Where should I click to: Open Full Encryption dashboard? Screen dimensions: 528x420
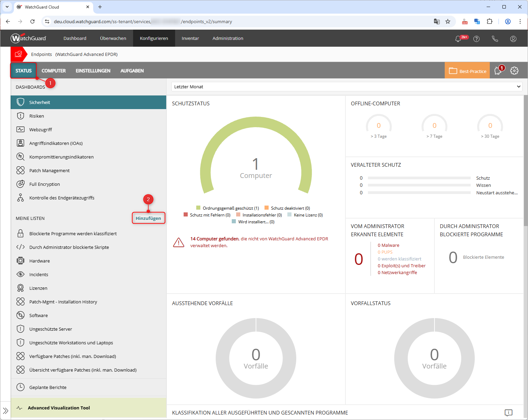point(44,184)
